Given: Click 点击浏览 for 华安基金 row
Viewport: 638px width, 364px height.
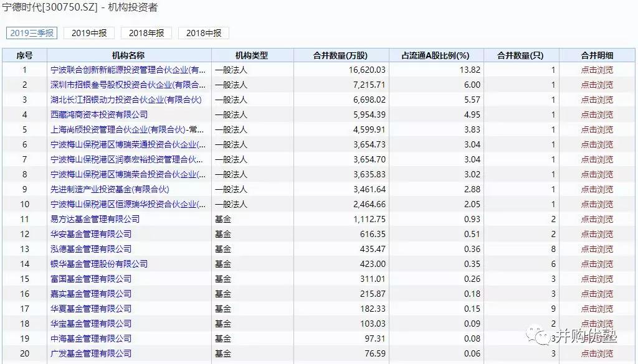Looking at the screenshot, I should coord(596,234).
